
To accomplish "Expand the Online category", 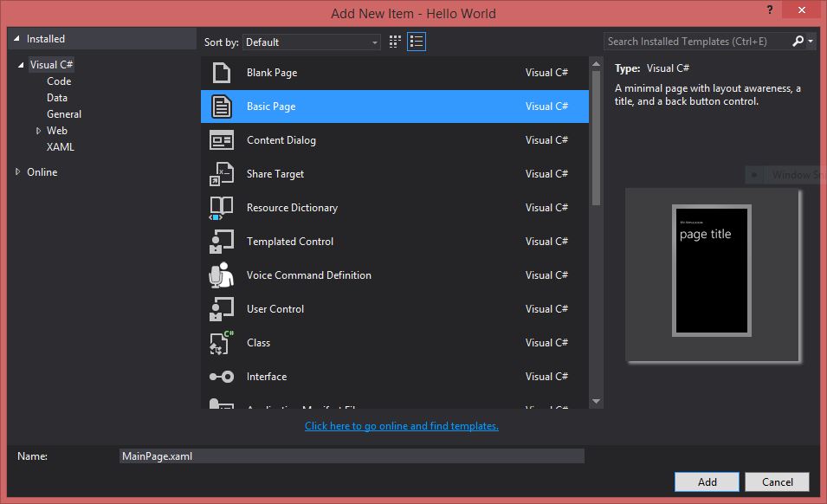I will click(x=18, y=172).
